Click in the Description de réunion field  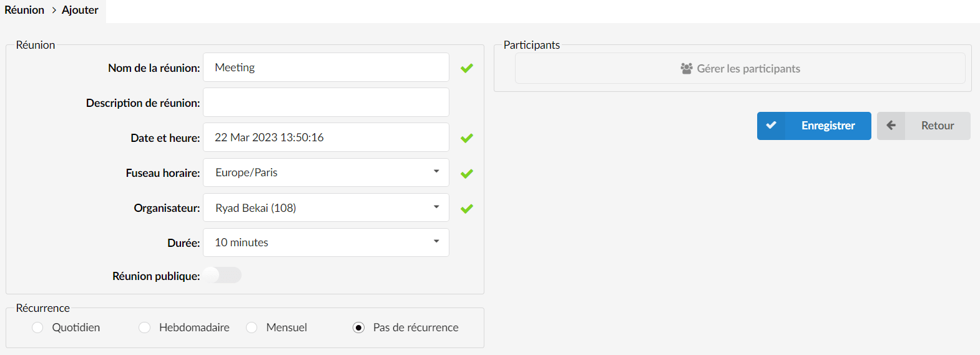tap(326, 102)
